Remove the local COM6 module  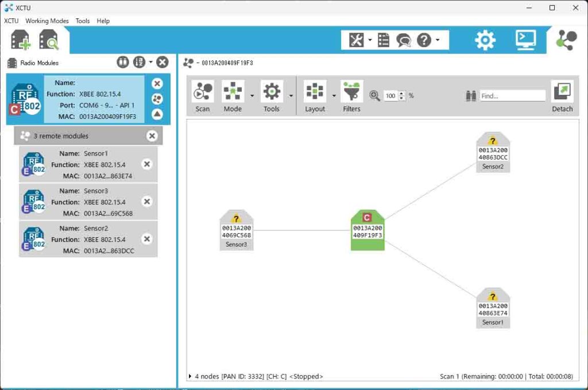[x=157, y=83]
